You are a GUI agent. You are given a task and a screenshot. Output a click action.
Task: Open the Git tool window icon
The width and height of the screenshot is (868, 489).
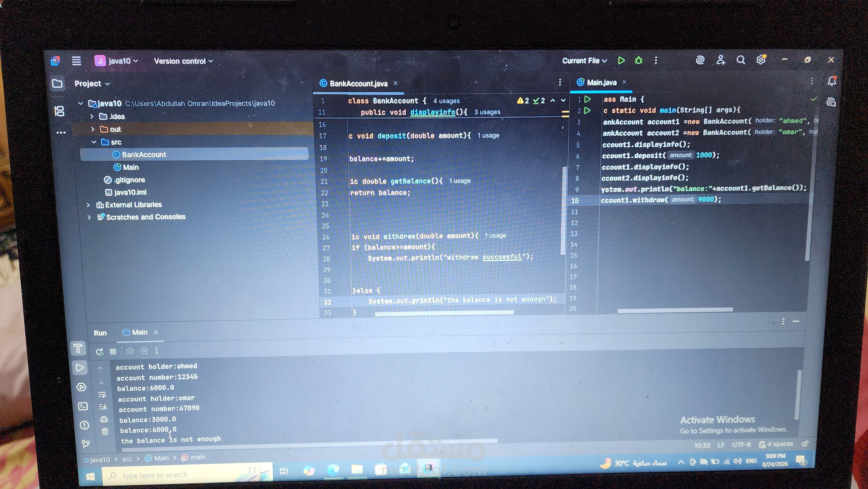pyautogui.click(x=85, y=444)
